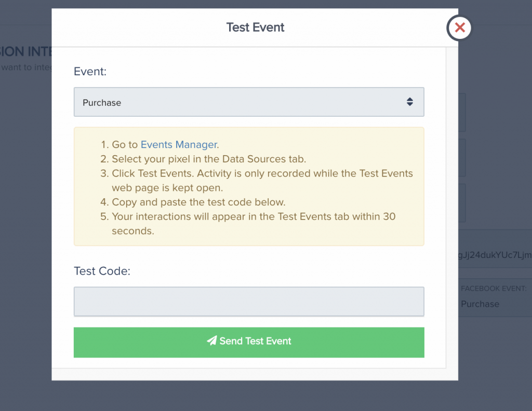Click the dimmed page heading behind the dialog
532x411 pixels.
pos(26,51)
